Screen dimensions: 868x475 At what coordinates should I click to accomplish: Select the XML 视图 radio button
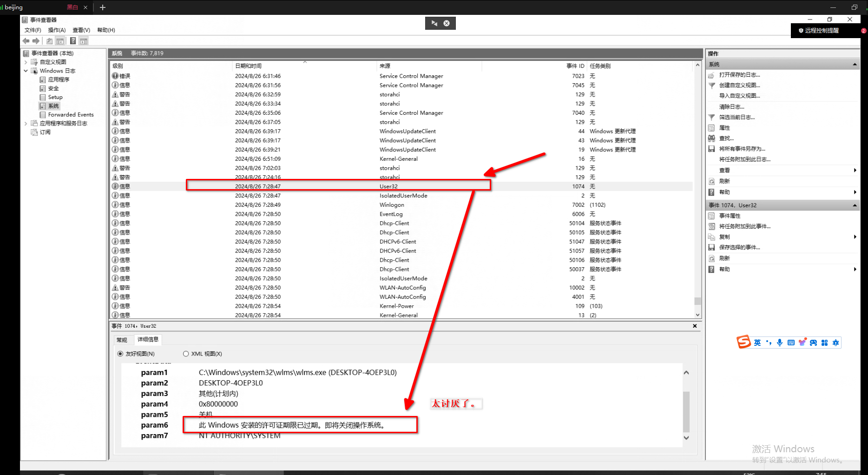click(x=186, y=354)
